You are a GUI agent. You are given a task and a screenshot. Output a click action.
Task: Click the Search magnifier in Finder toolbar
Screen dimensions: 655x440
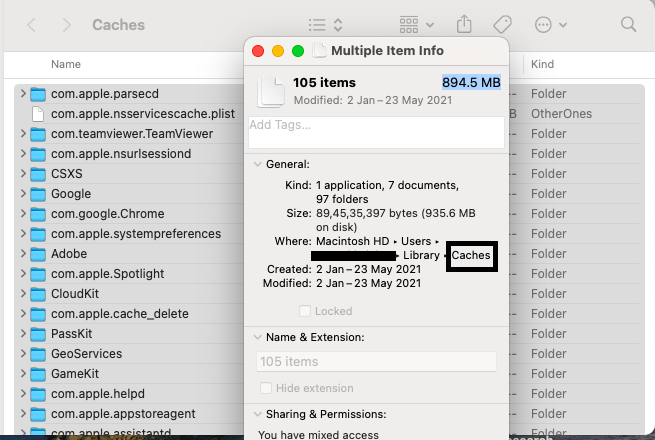(x=628, y=25)
